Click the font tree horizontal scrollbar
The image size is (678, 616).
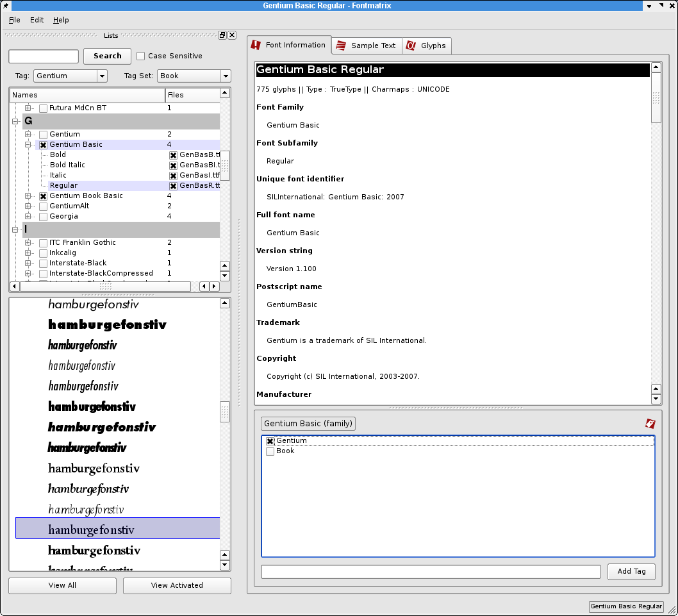105,287
